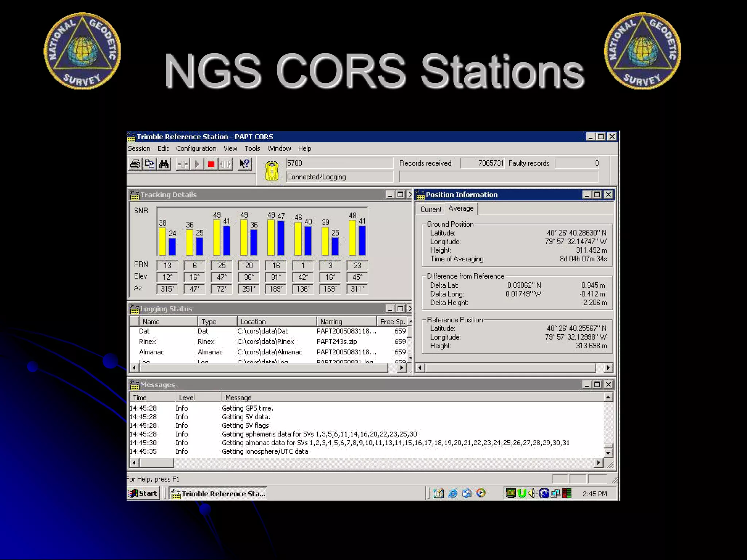The image size is (747, 560).
Task: Click the Free Sp. column header
Action: 392,322
